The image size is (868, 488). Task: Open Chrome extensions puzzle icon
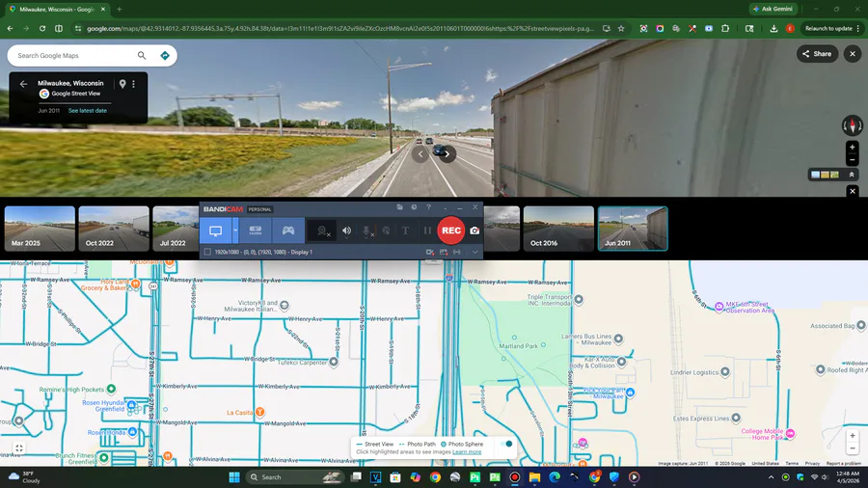coord(725,28)
